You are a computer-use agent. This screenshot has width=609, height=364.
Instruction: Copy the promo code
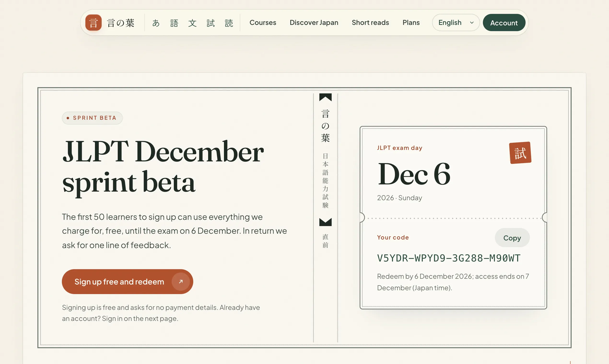click(x=512, y=237)
